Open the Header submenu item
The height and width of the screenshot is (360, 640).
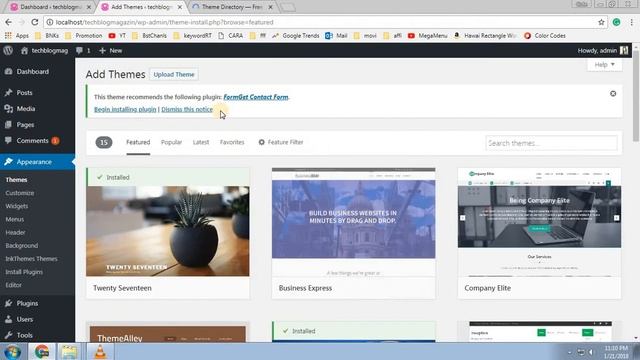(x=16, y=232)
